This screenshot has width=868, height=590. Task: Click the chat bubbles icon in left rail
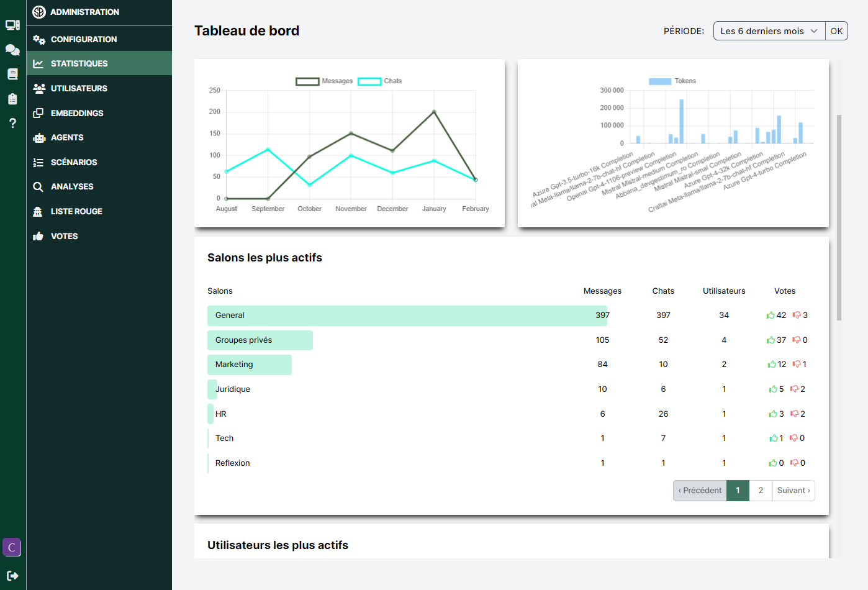click(x=12, y=49)
